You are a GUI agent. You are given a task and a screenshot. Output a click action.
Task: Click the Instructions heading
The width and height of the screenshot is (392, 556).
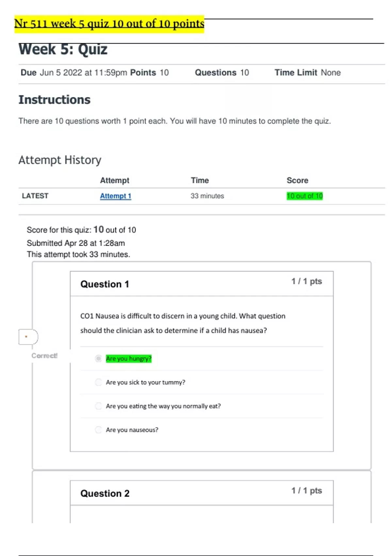click(55, 100)
